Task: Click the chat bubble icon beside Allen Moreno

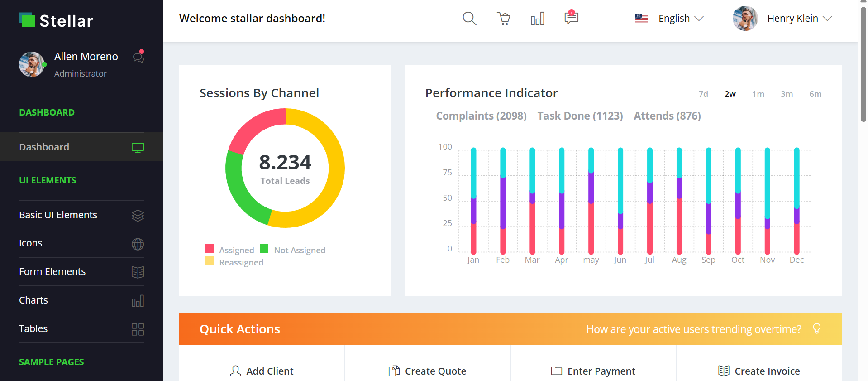Action: click(138, 57)
